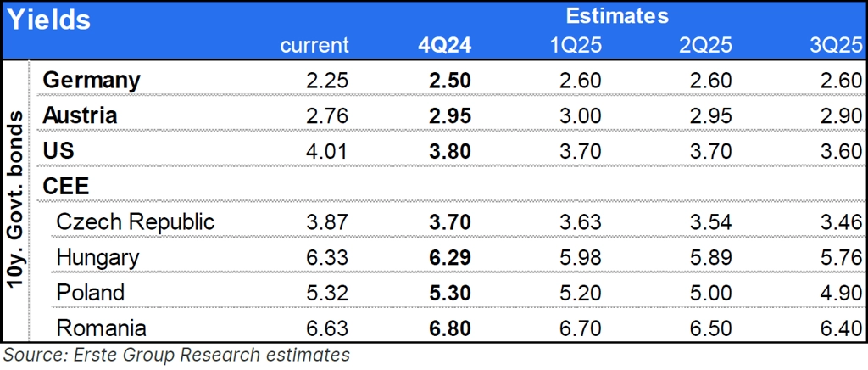Click the Estimates header label
Viewport: 868px width, 370px height.
617,15
